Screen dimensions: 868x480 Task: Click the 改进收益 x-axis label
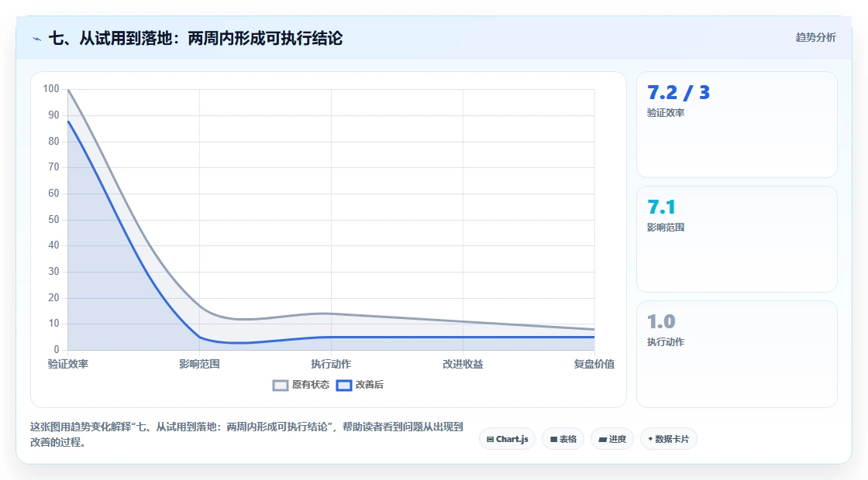(x=463, y=364)
